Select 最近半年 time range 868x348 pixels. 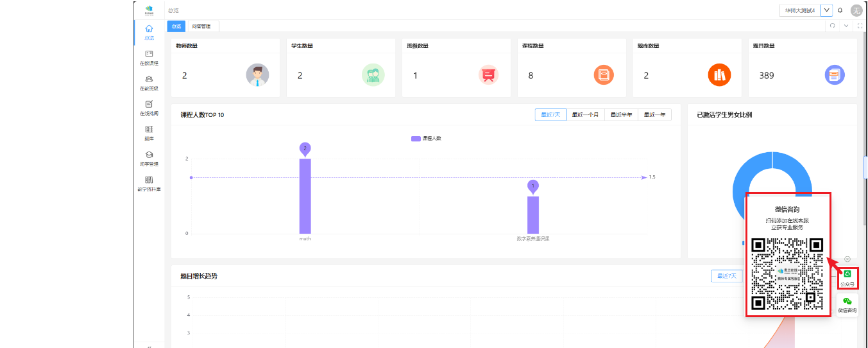(621, 115)
